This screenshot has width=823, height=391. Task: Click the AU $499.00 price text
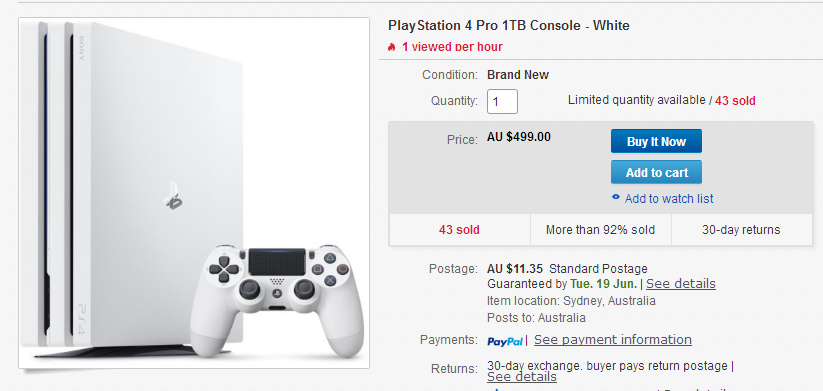point(519,137)
